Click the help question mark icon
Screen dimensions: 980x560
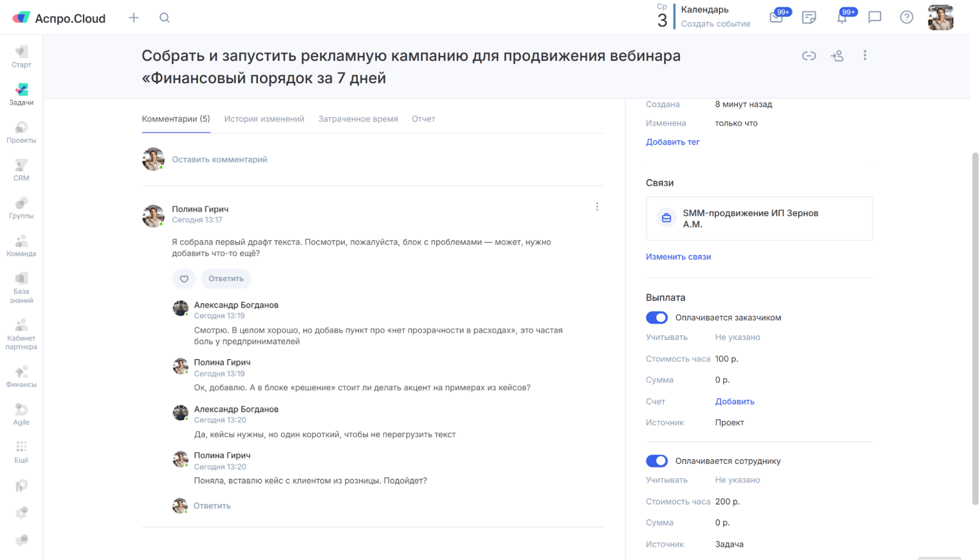tap(906, 18)
